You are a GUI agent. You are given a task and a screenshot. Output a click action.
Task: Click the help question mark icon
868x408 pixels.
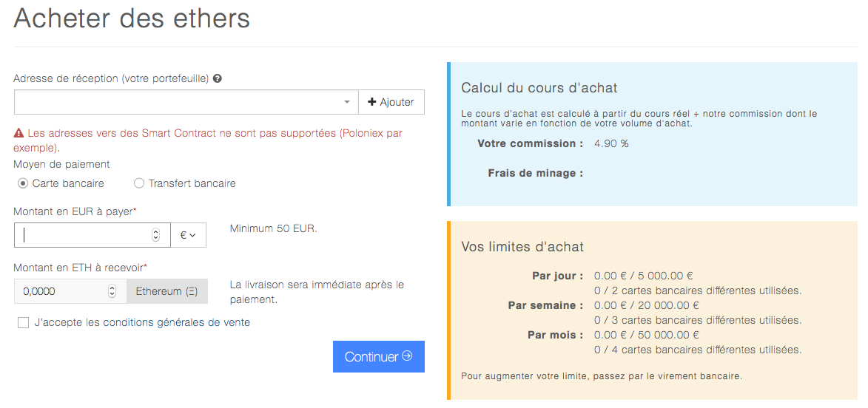coord(218,79)
